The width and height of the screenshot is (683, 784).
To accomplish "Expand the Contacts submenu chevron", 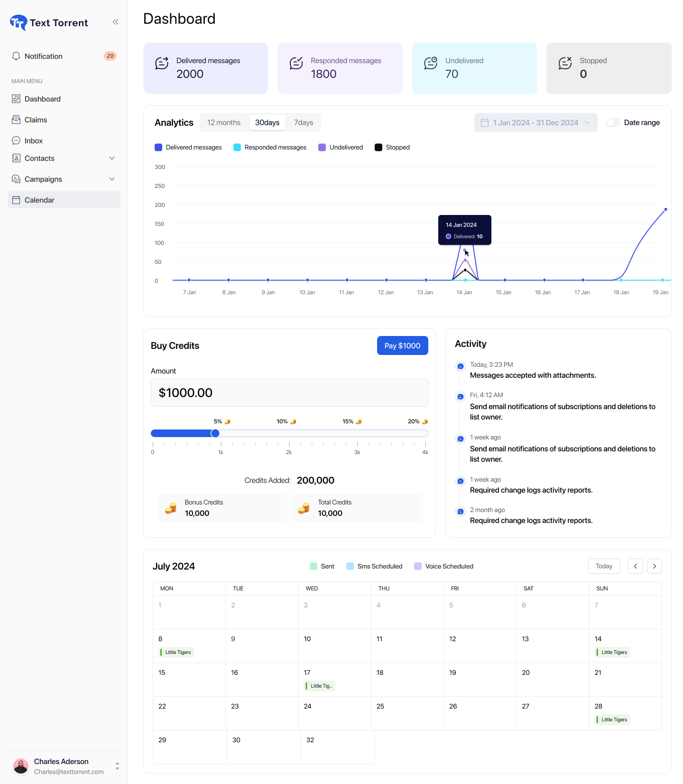I will tap(112, 158).
